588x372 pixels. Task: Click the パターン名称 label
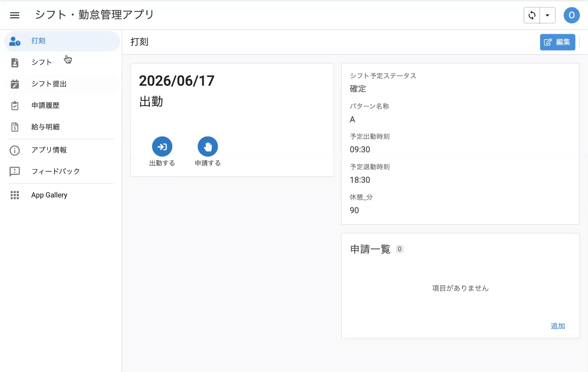pos(369,106)
